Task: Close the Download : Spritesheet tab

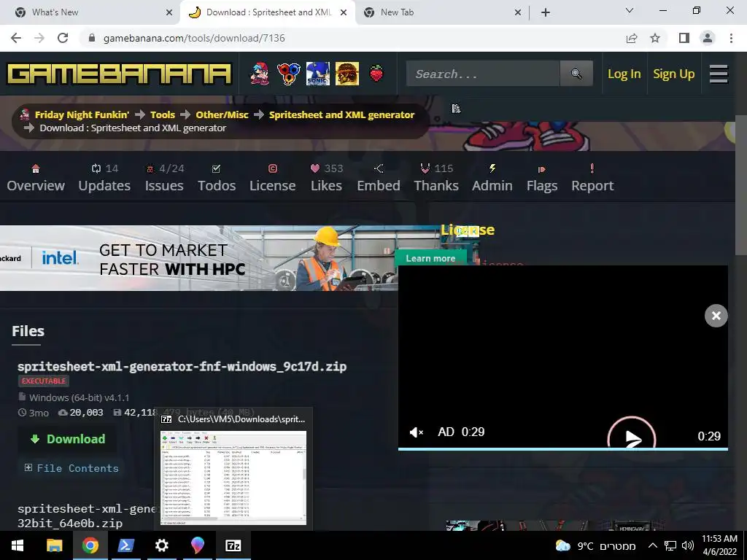Action: tap(344, 13)
